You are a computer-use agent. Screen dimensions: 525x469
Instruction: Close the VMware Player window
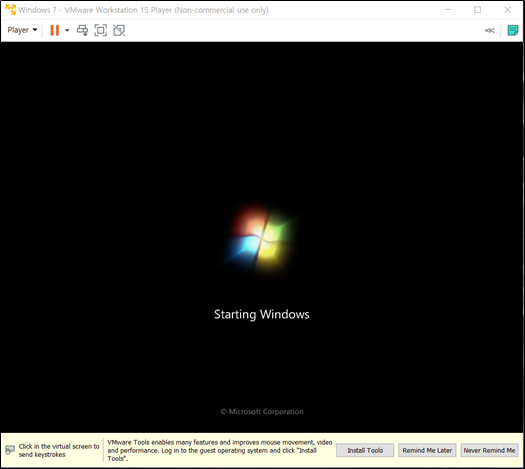tap(508, 10)
